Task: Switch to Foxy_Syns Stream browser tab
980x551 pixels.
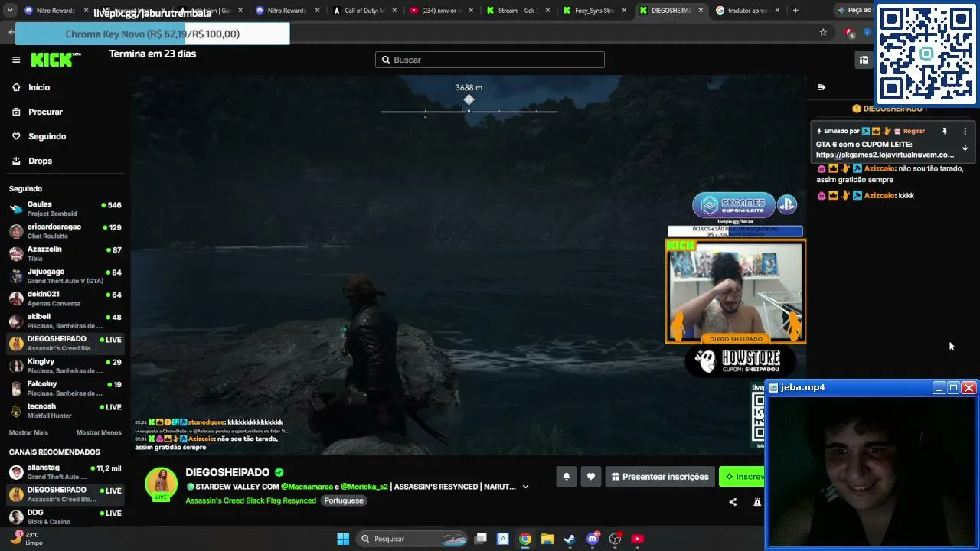Action: pyautogui.click(x=594, y=11)
